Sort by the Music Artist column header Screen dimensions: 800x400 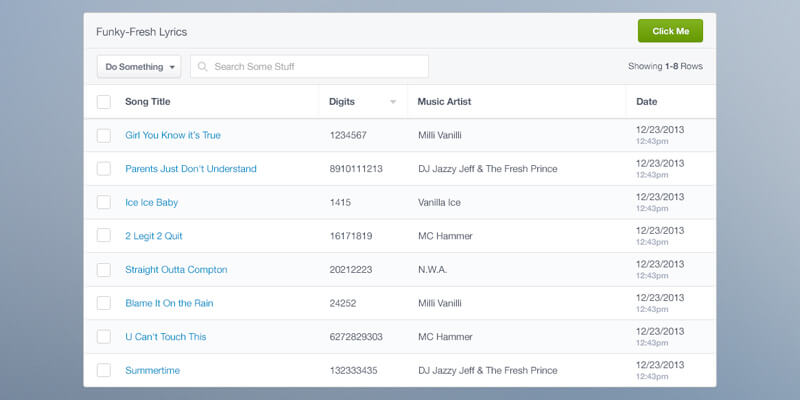click(x=444, y=102)
